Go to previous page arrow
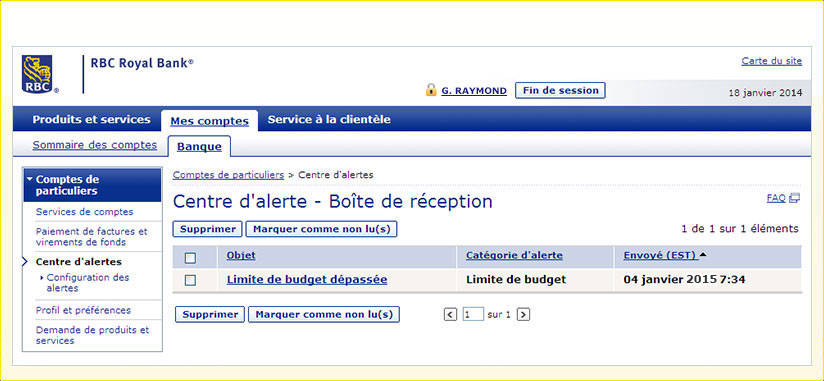824x381 pixels. [x=450, y=315]
